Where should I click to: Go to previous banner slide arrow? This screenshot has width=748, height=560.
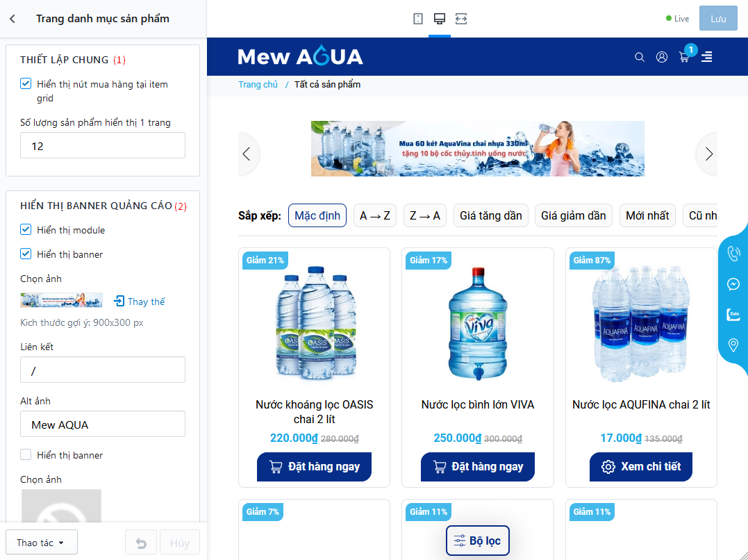(248, 154)
